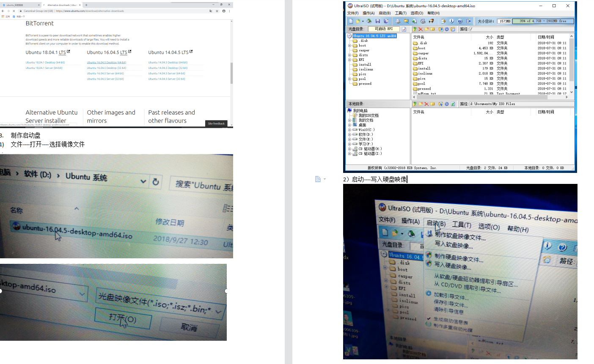Click the Exit icon right of the Help icon

tap(469, 21)
